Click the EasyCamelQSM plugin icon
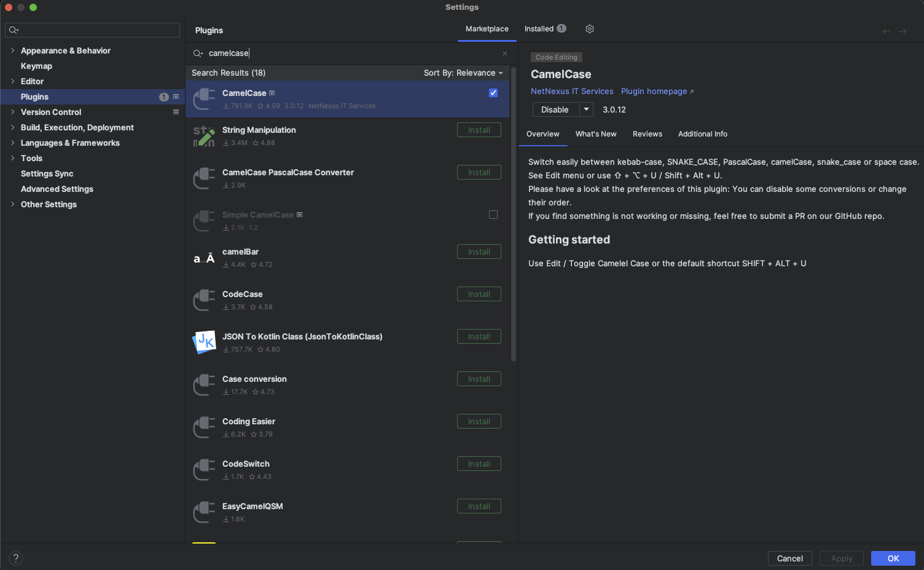The width and height of the screenshot is (924, 570). point(204,512)
